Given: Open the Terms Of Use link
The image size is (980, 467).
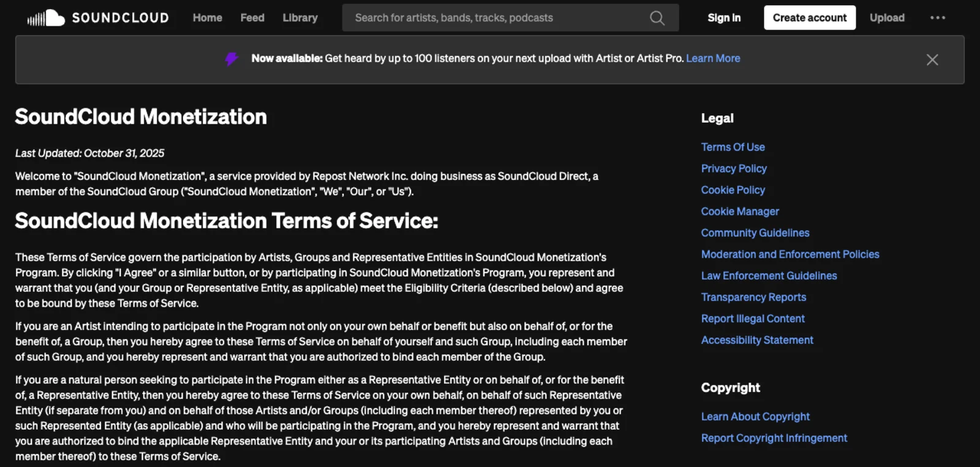Looking at the screenshot, I should [x=733, y=147].
